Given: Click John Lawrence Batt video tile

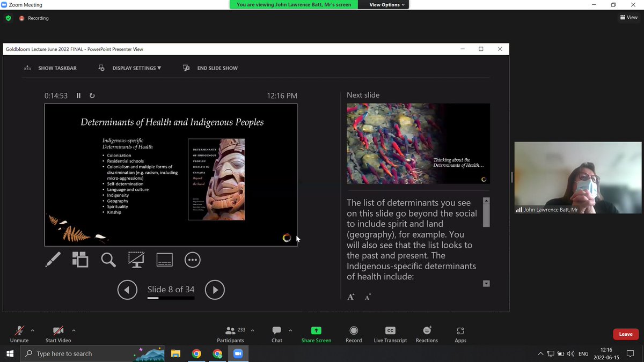Looking at the screenshot, I should tap(578, 178).
